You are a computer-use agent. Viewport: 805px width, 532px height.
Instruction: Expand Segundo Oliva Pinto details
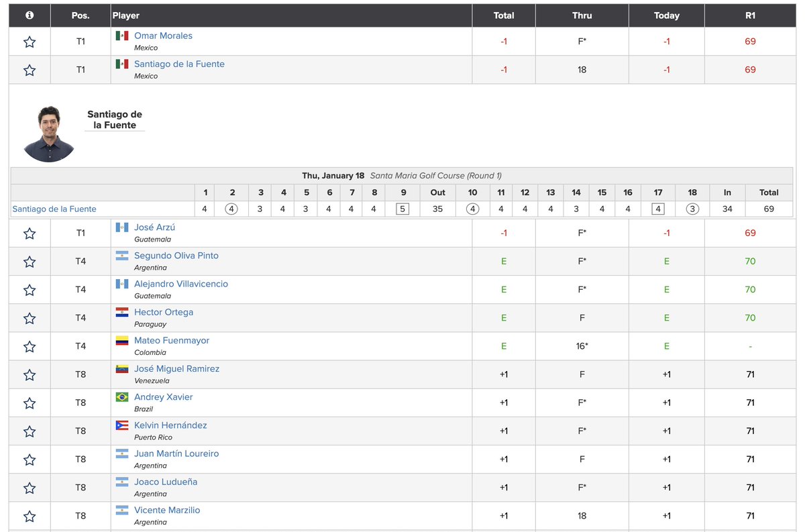click(176, 256)
